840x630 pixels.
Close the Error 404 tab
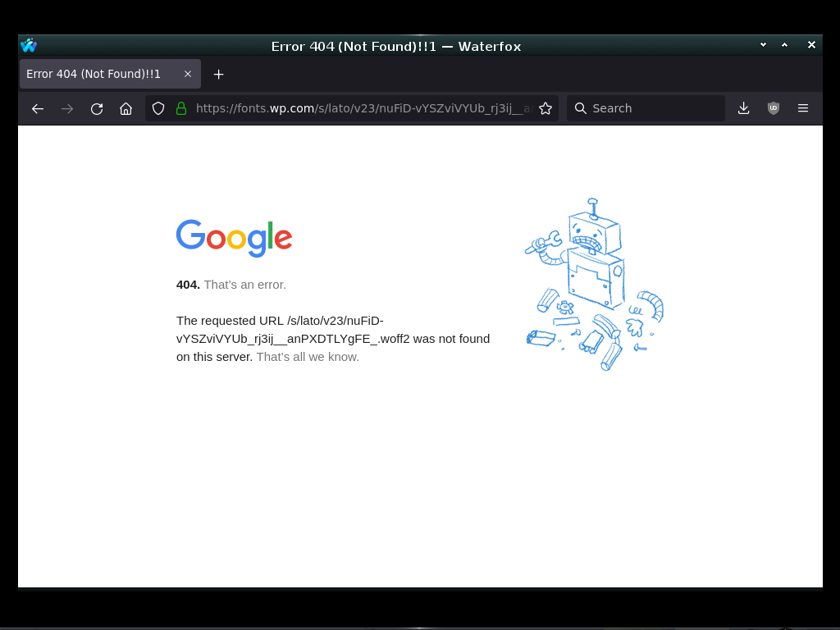pos(188,74)
